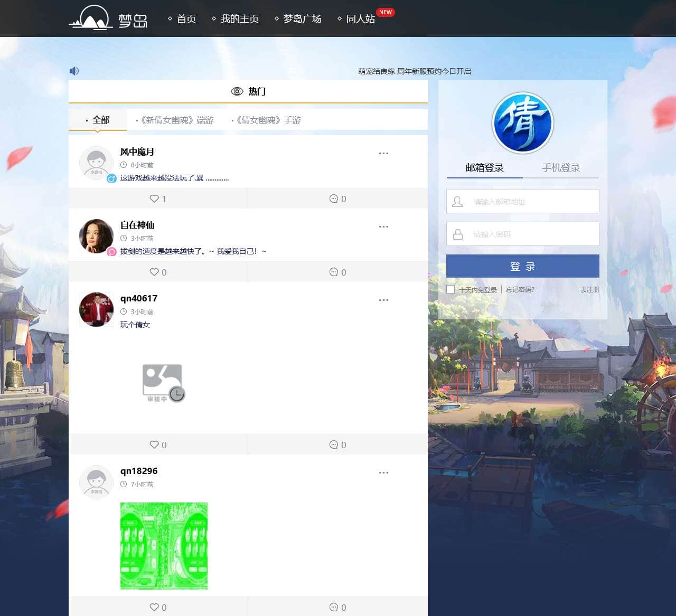Open comments on 自在神仙's post

334,272
